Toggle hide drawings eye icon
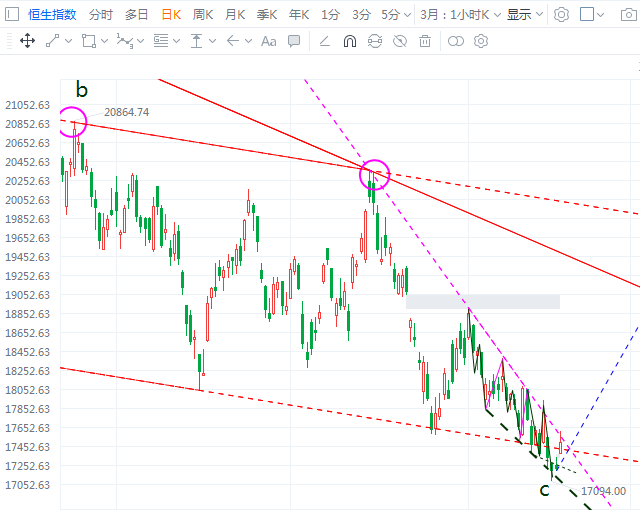 point(400,41)
